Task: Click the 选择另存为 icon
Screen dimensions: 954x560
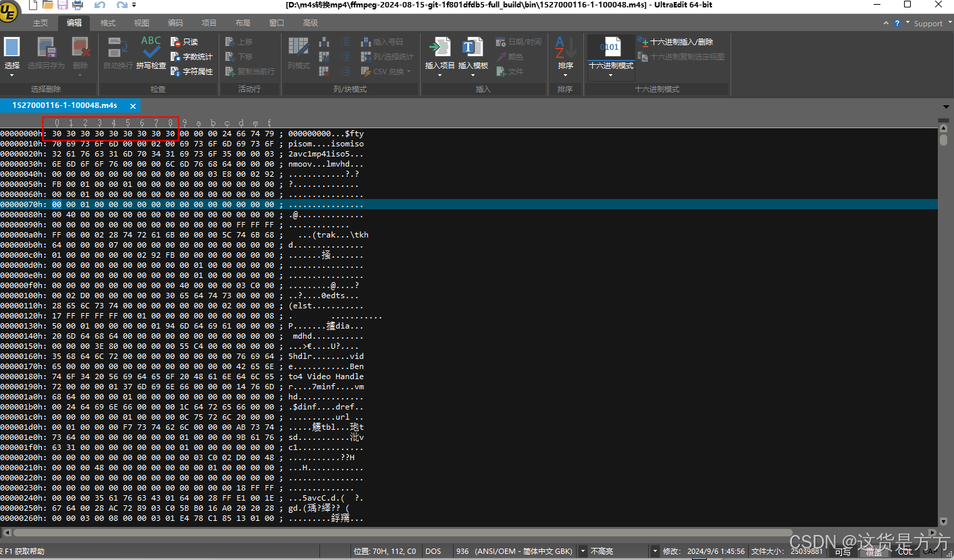Action: pyautogui.click(x=46, y=47)
